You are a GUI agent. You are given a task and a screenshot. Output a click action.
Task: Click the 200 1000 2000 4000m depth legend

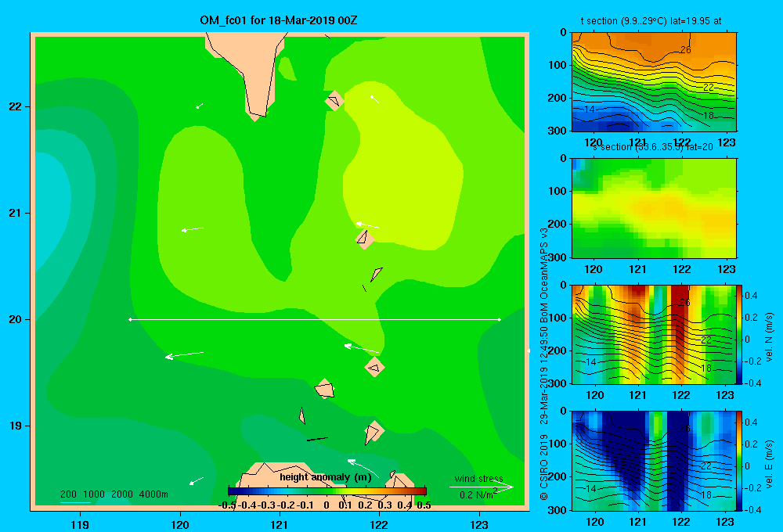[114, 494]
